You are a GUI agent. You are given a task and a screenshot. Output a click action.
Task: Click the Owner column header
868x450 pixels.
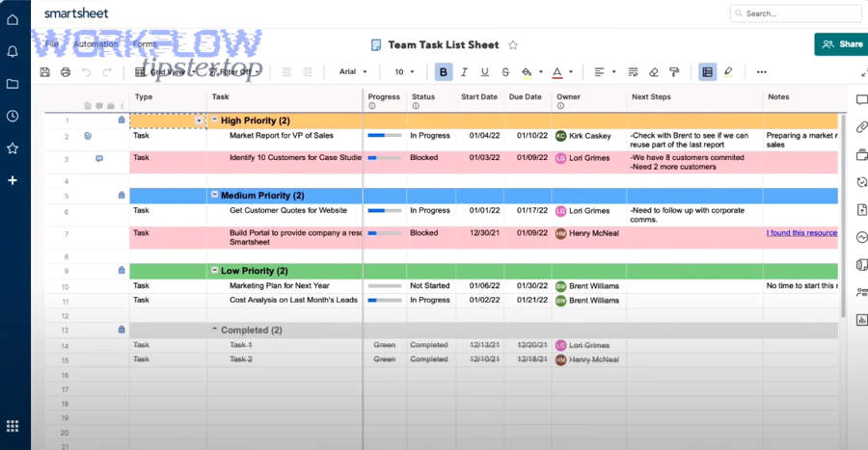click(x=568, y=96)
